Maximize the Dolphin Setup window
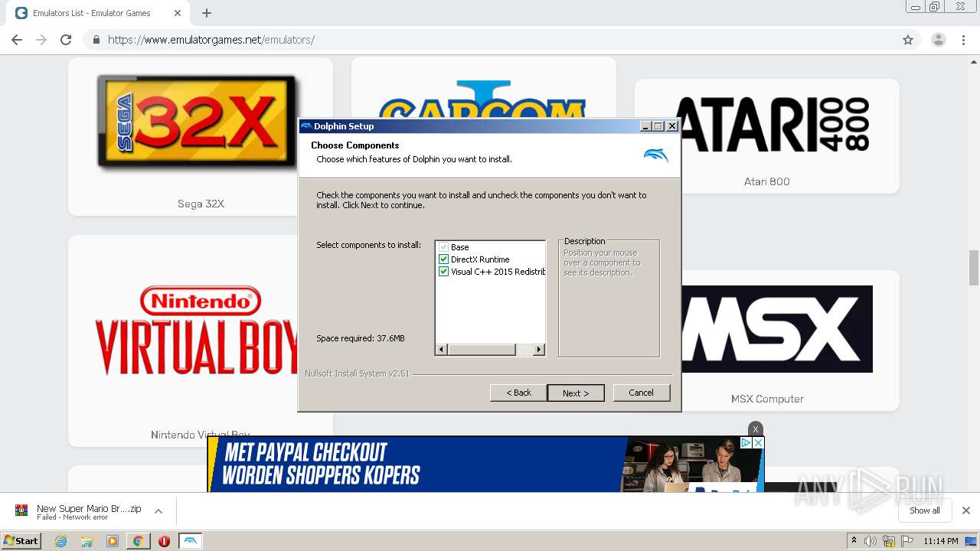The image size is (980, 551). point(658,126)
